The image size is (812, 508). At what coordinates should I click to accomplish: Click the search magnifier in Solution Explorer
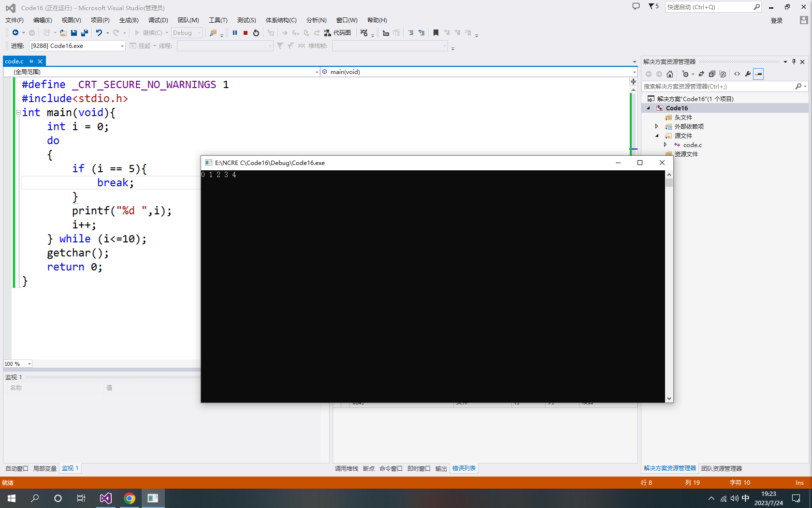[798, 86]
